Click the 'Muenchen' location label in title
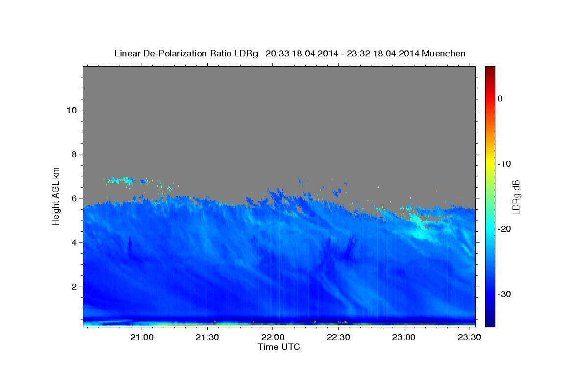This screenshot has height=392, width=588. pyautogui.click(x=443, y=53)
